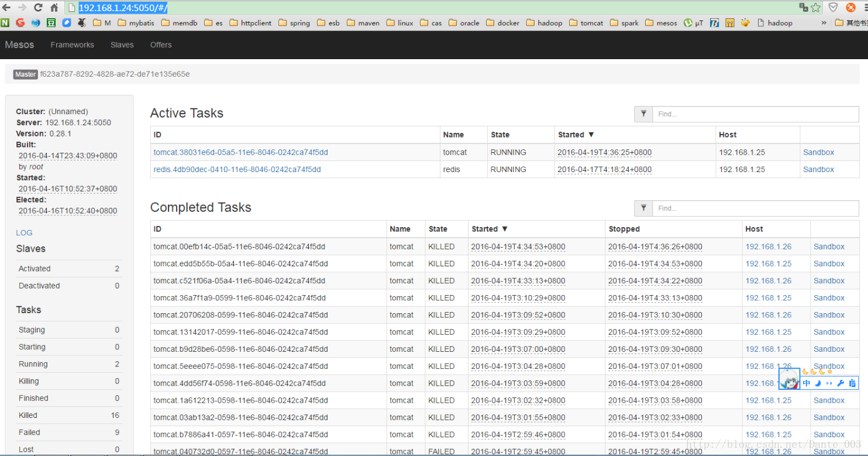Click the wrench icon on IME toolbar
The image size is (868, 456).
pos(841,383)
